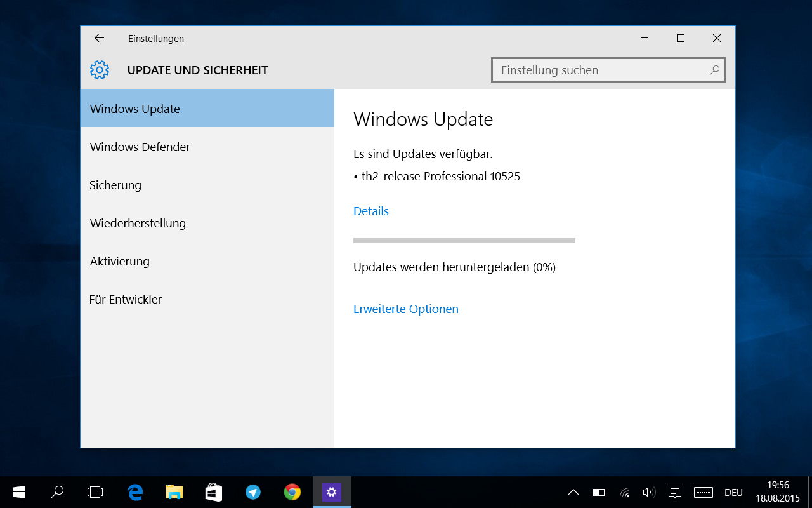Open the Action Center notification icon
812x508 pixels.
click(675, 492)
